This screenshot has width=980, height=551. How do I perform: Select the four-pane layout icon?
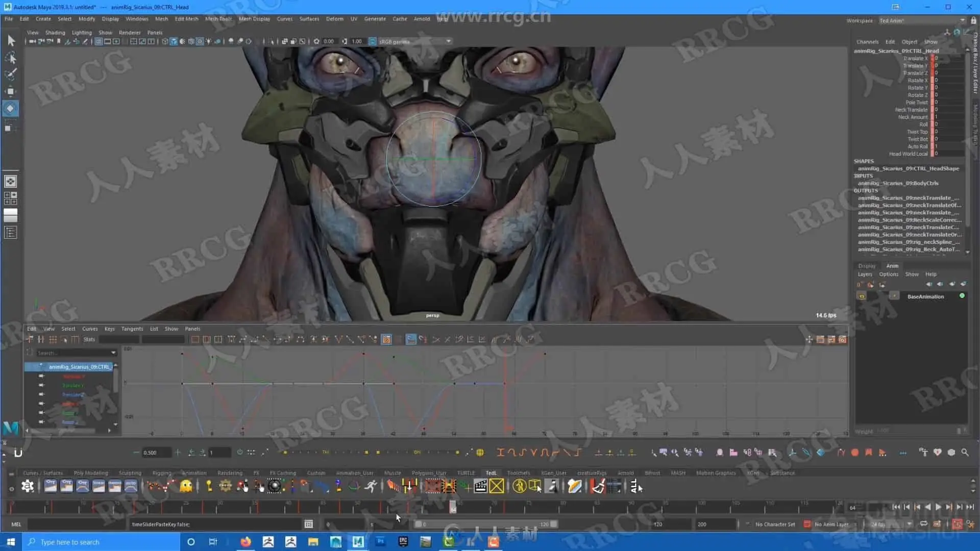pyautogui.click(x=11, y=198)
